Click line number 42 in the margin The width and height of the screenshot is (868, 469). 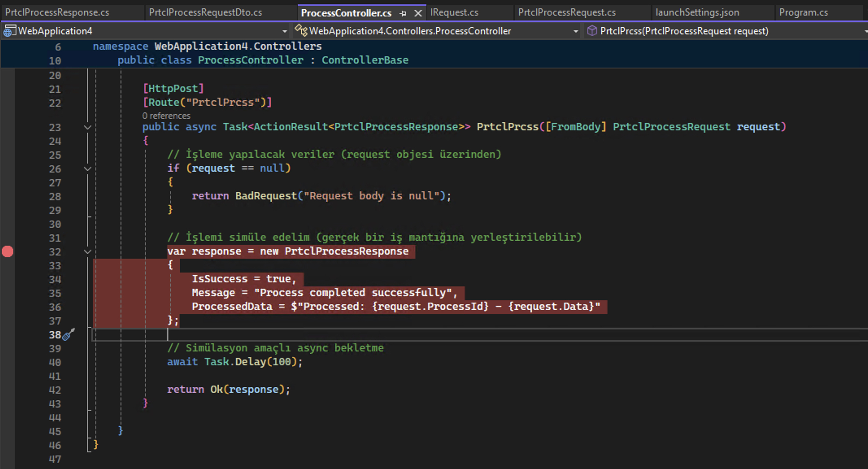pos(55,390)
